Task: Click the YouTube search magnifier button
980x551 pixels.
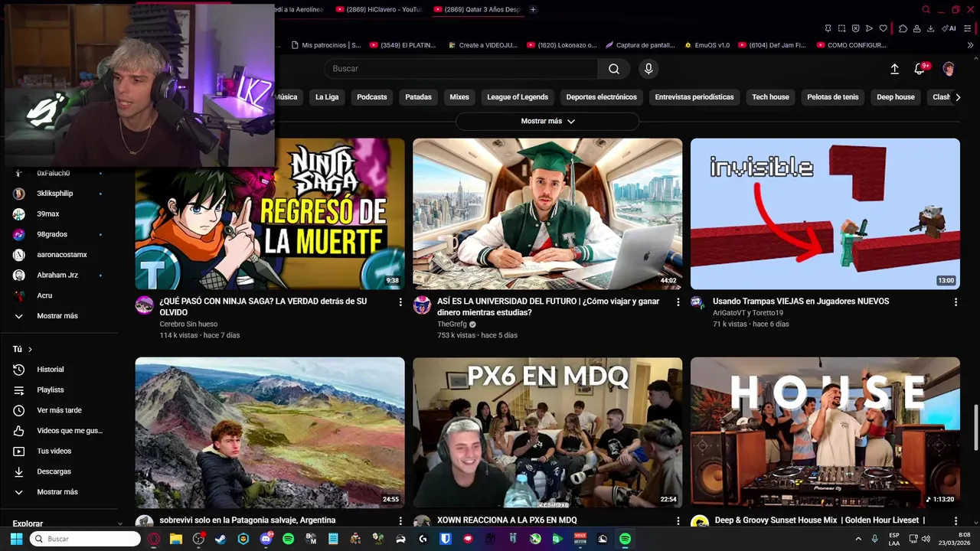Action: pyautogui.click(x=614, y=69)
